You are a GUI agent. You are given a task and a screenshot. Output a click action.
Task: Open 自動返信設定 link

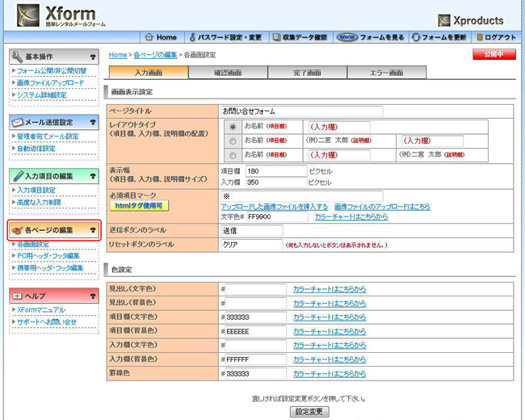tap(36, 149)
